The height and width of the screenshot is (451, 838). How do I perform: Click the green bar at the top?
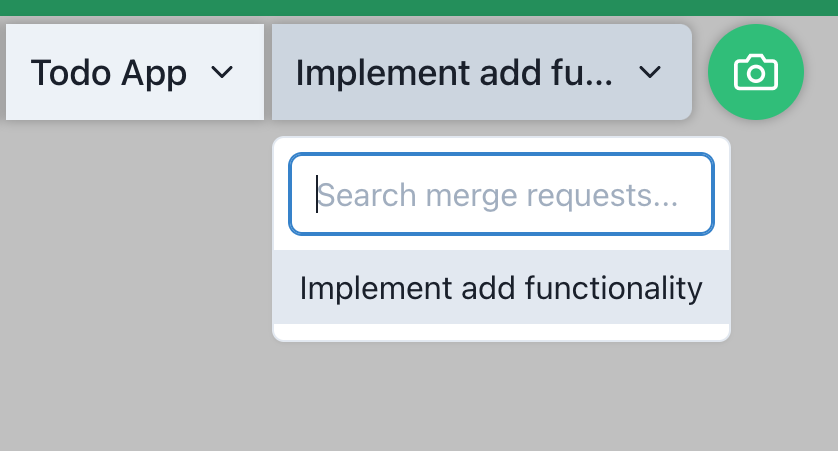point(419,7)
